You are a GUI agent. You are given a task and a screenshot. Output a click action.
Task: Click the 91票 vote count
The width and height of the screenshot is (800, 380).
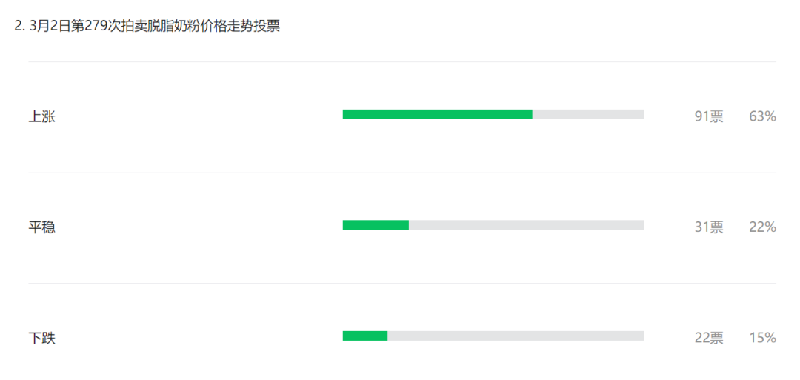coord(709,116)
